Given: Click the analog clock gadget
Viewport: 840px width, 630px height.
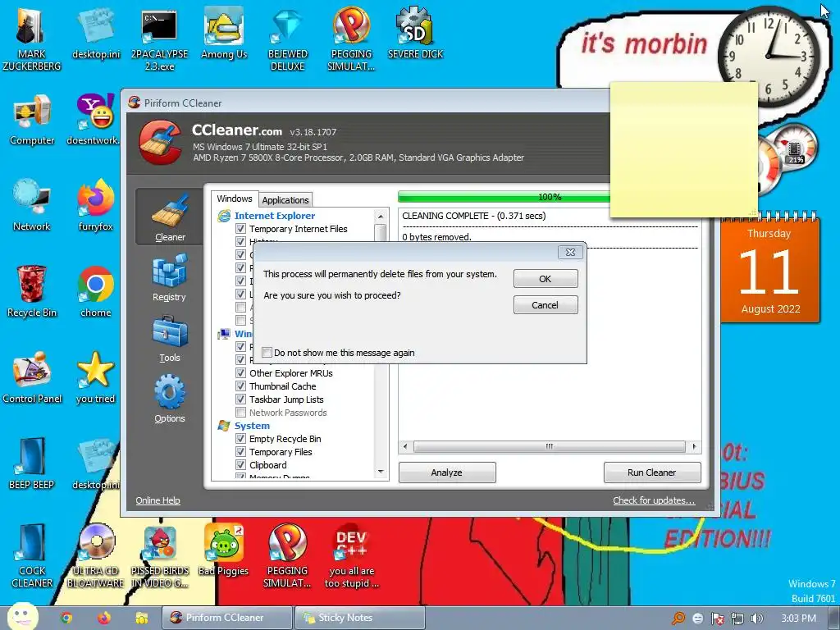Looking at the screenshot, I should coord(769,57).
